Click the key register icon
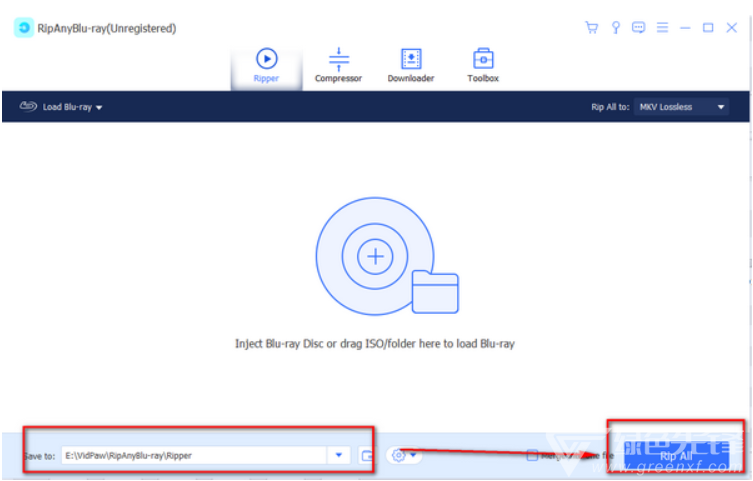The width and height of the screenshot is (753, 481). click(x=615, y=28)
